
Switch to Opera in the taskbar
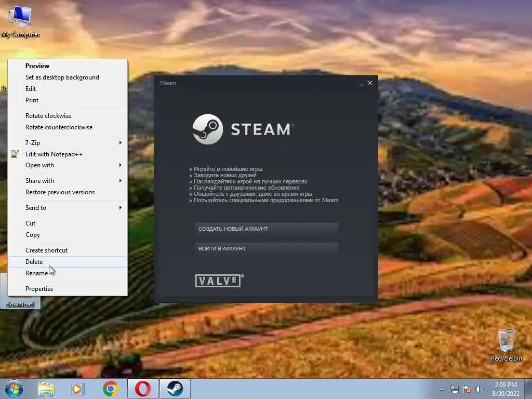[142, 389]
